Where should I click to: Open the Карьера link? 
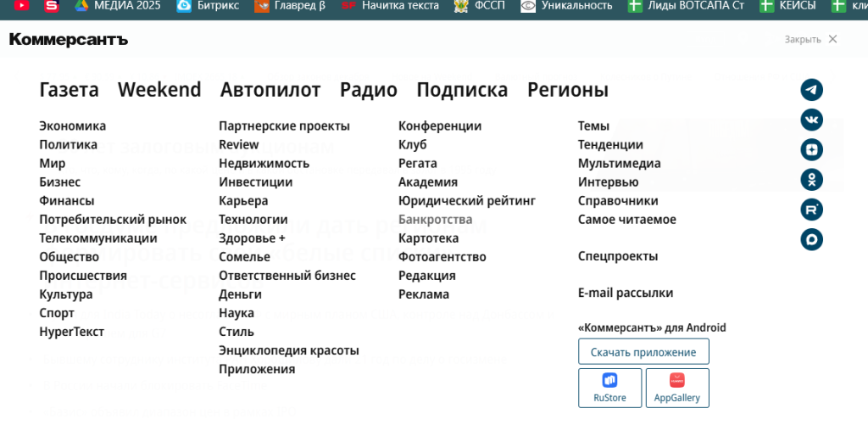coord(243,200)
